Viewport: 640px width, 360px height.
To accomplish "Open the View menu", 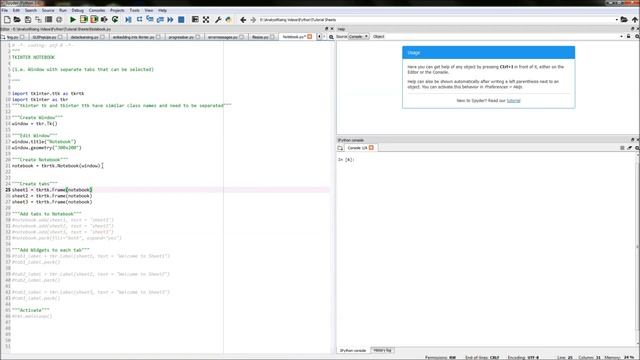I will click(x=149, y=10).
